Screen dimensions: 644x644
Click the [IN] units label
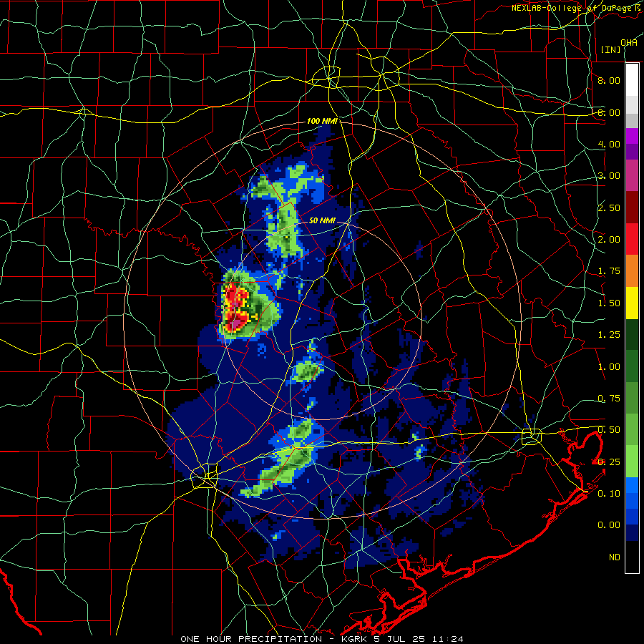click(x=610, y=49)
